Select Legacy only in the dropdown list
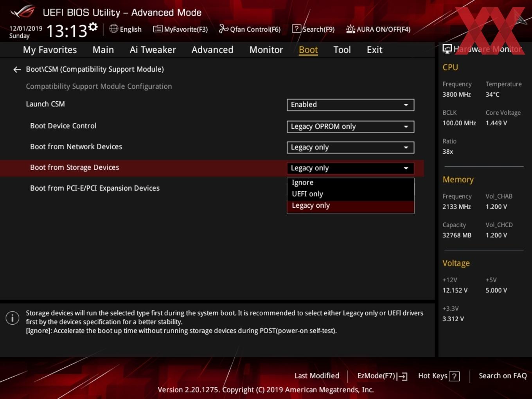 [x=350, y=206]
